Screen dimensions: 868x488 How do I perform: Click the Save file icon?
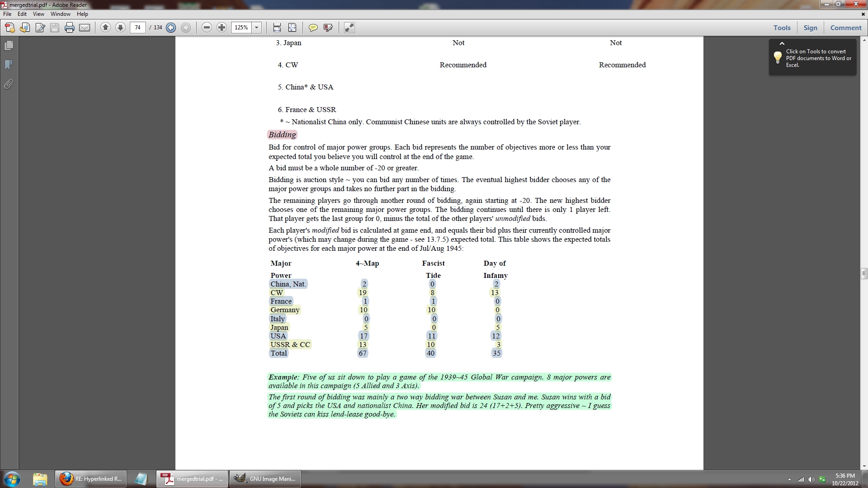[55, 28]
